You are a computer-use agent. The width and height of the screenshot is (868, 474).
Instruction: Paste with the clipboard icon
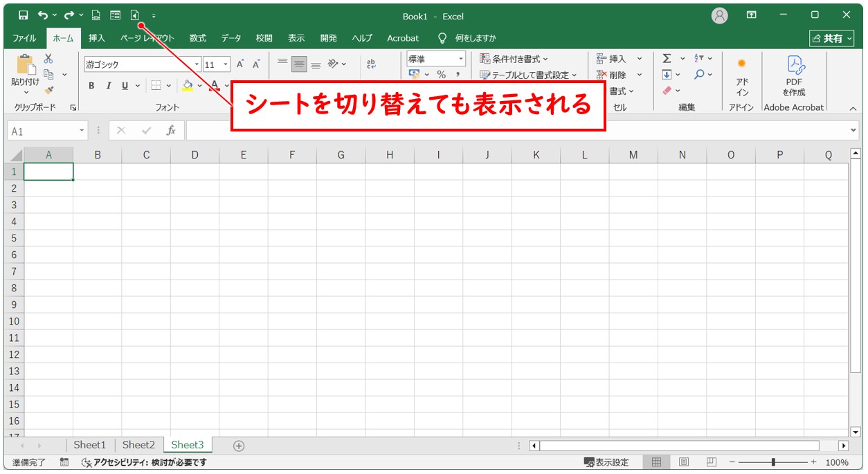pyautogui.click(x=26, y=65)
